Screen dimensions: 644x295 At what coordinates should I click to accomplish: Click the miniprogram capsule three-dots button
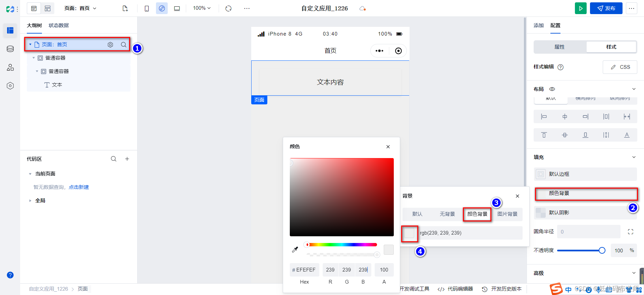[379, 51]
